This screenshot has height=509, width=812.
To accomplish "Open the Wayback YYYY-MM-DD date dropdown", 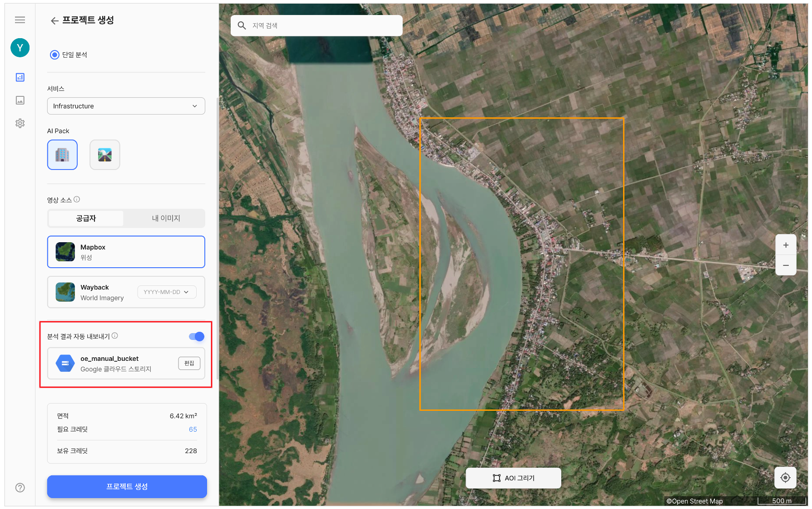I will click(167, 292).
